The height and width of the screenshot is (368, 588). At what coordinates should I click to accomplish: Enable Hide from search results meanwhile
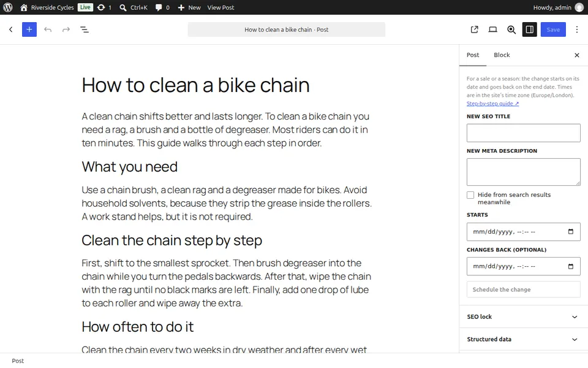click(x=470, y=195)
